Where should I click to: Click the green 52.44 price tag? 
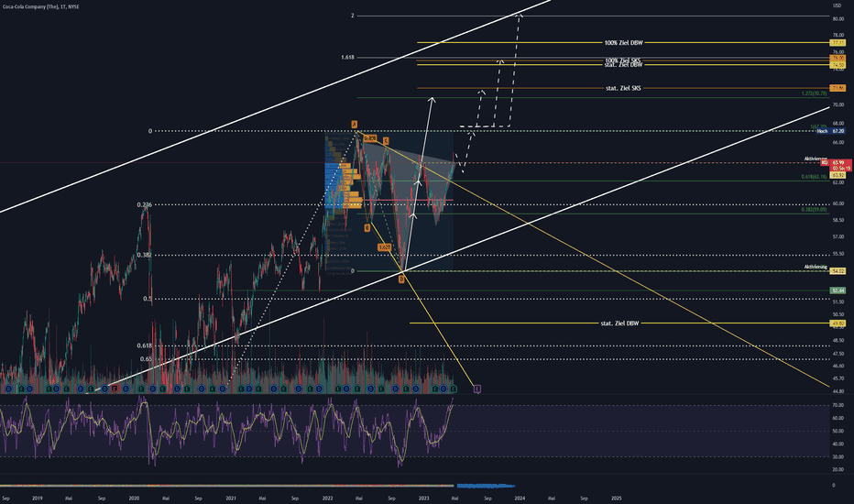point(838,290)
